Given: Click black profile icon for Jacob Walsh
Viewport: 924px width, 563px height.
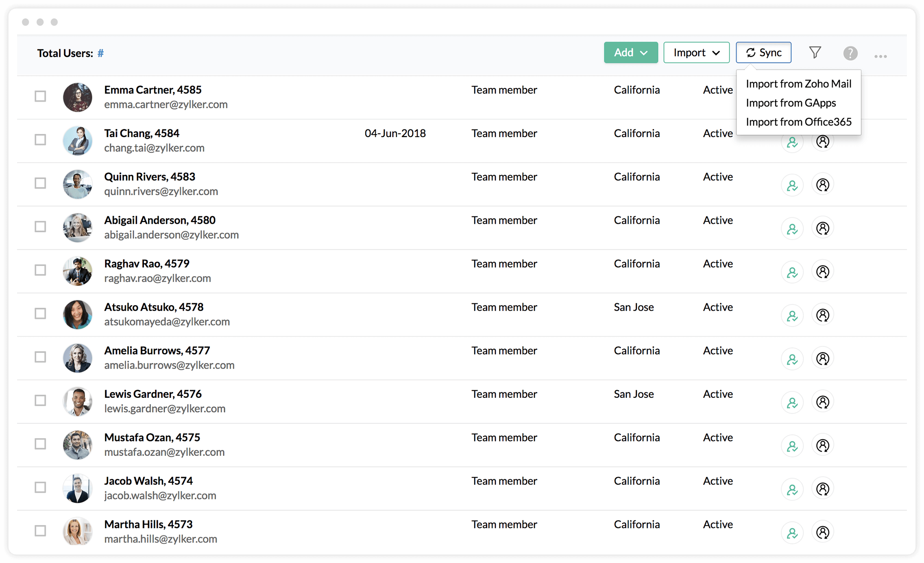Looking at the screenshot, I should click(823, 489).
